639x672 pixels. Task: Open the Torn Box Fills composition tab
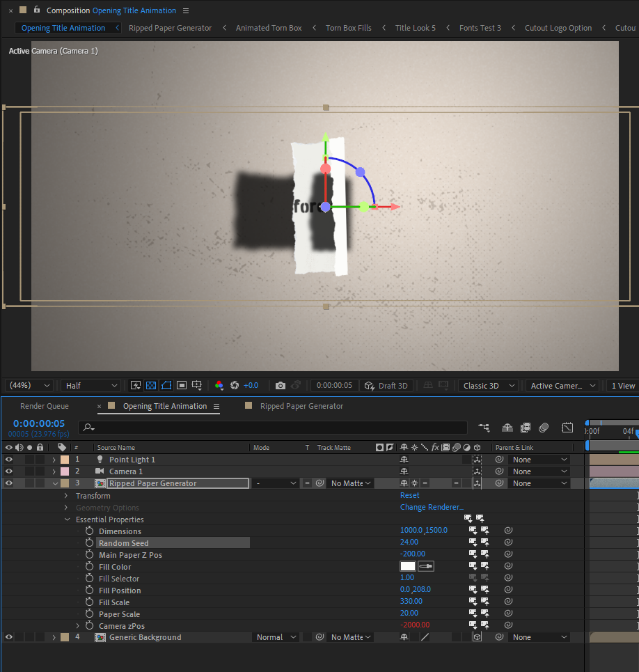(x=348, y=28)
